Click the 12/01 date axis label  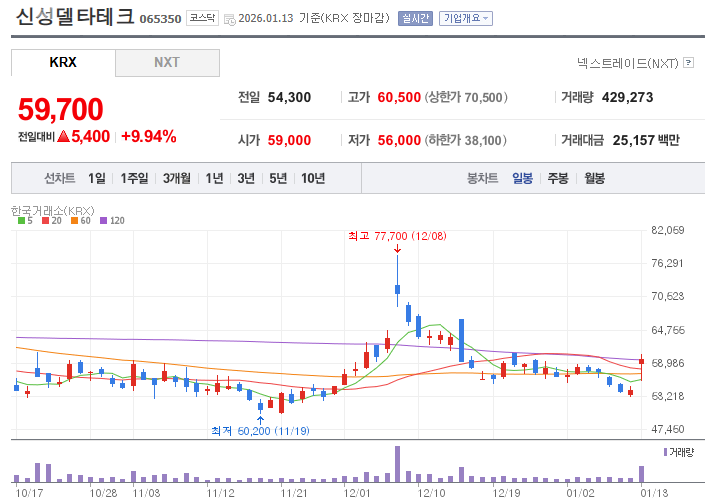pyautogui.click(x=357, y=493)
